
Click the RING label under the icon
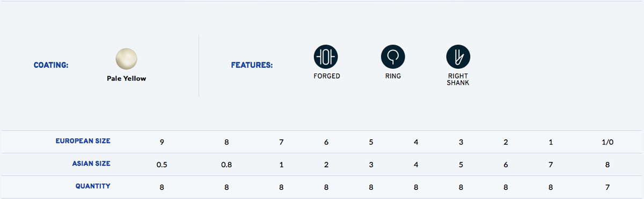393,76
